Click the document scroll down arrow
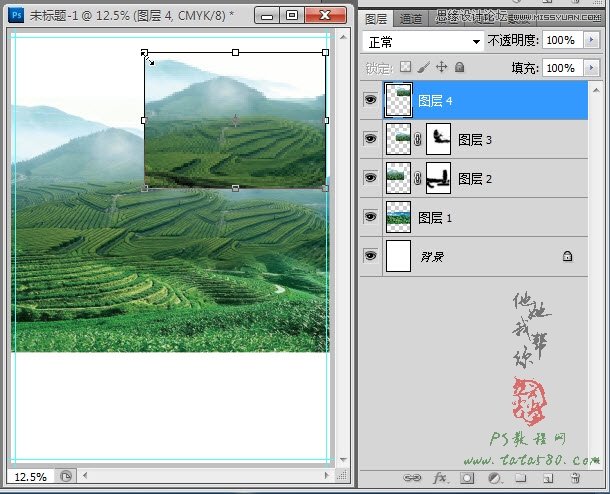The width and height of the screenshot is (610, 494). 343,460
